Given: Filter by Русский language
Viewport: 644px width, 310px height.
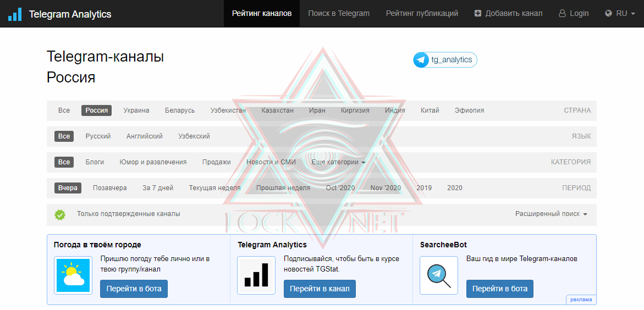Looking at the screenshot, I should tap(98, 136).
